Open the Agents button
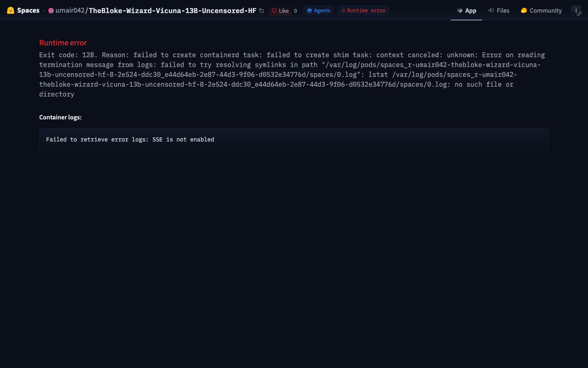 click(x=318, y=11)
